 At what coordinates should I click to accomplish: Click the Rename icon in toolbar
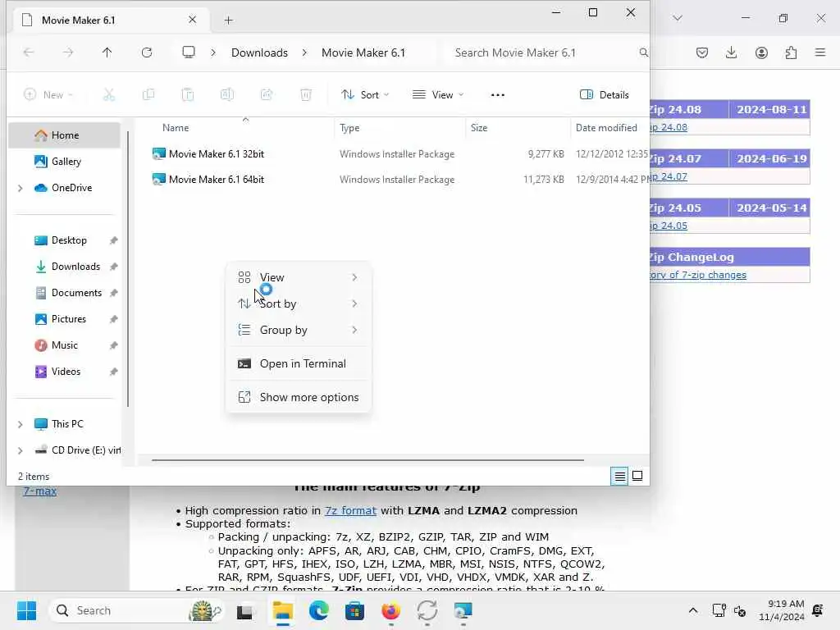(227, 95)
